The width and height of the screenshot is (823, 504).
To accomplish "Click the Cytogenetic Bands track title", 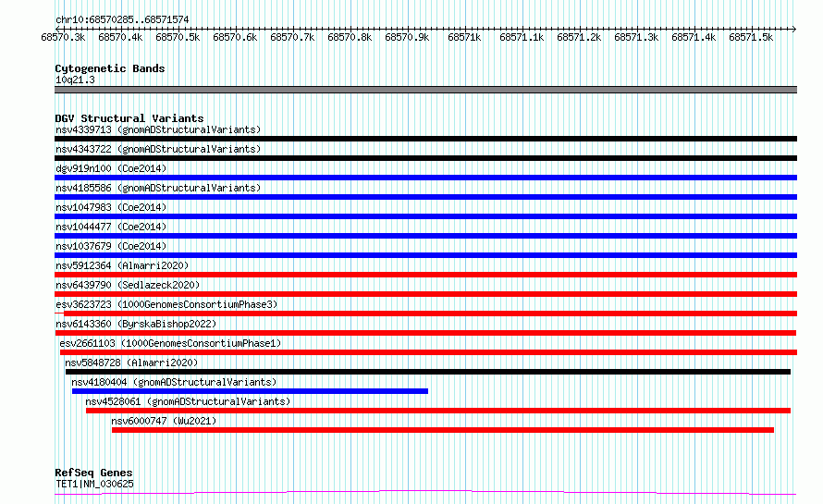I will 110,68.
